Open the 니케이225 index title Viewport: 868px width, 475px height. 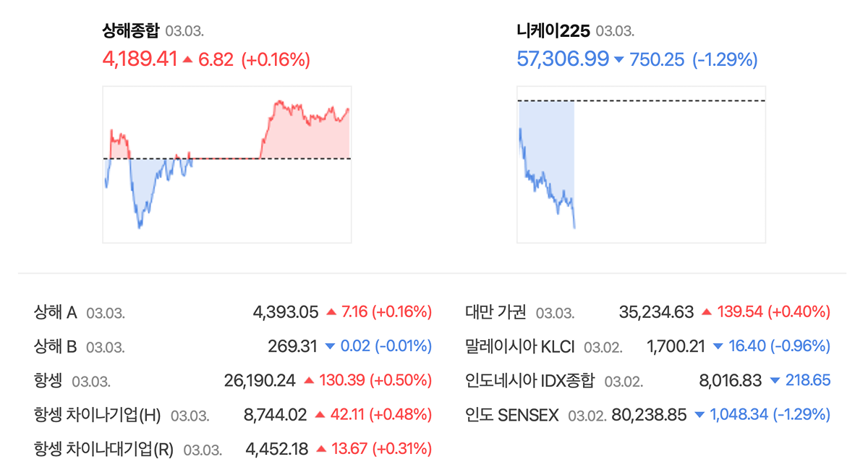(x=553, y=30)
